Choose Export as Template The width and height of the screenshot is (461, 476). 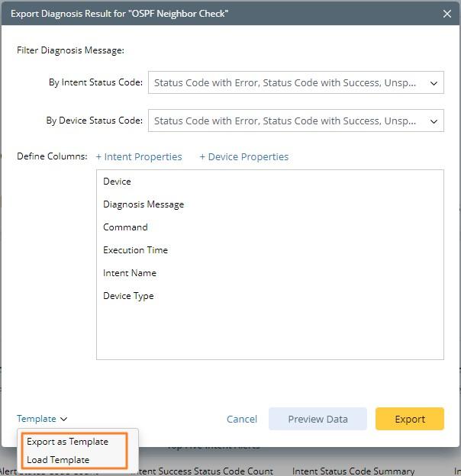pos(68,442)
